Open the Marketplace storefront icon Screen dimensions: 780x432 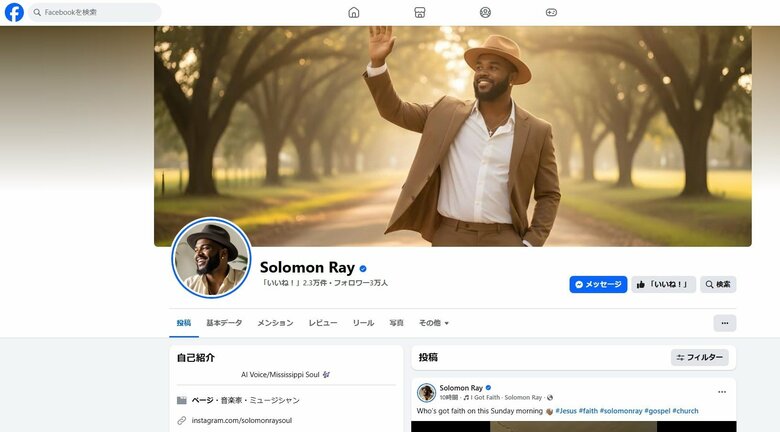420,12
